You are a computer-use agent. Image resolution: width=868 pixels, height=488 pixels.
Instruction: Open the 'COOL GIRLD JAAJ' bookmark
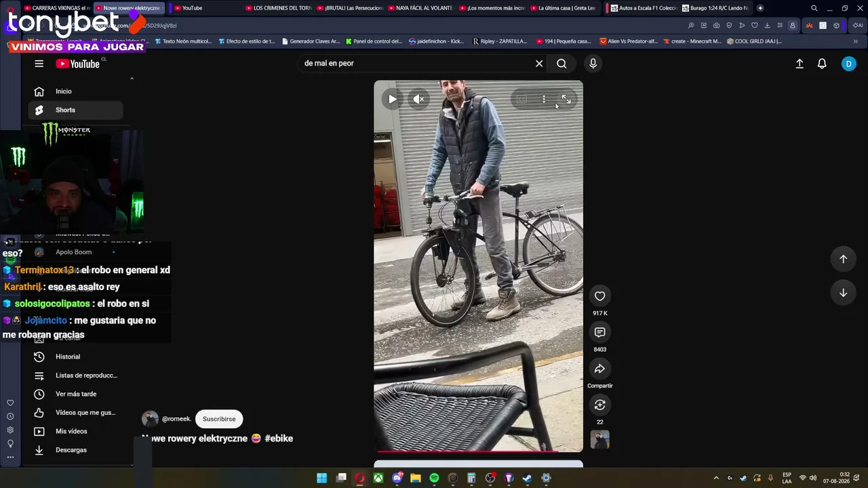[x=754, y=41]
